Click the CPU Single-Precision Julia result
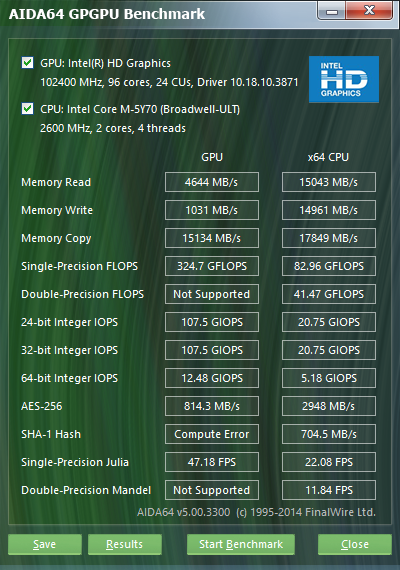 329,462
